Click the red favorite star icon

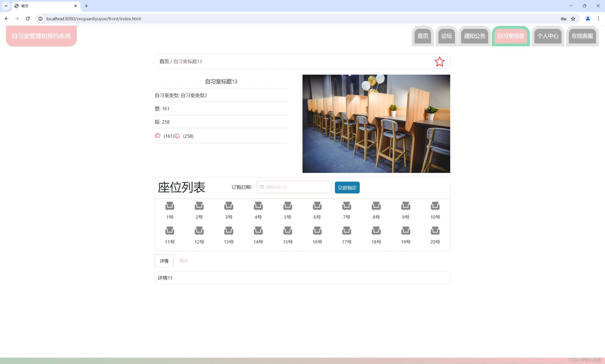(x=439, y=62)
